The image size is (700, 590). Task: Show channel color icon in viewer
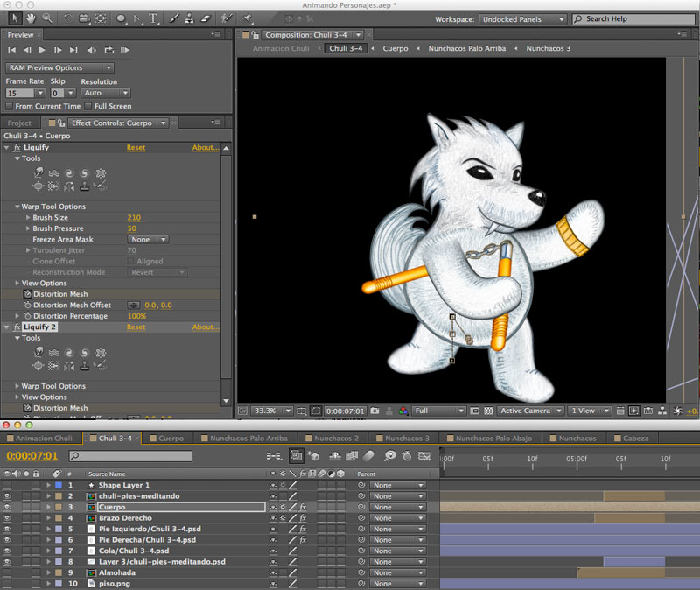pos(403,411)
